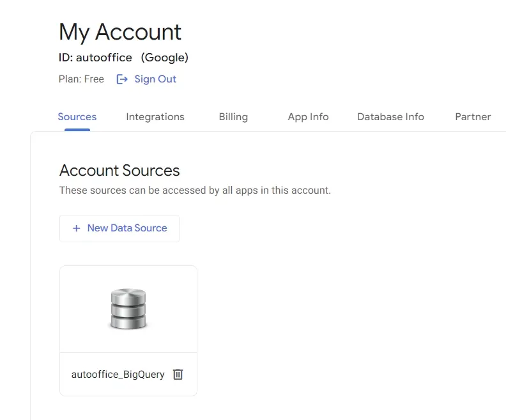Click the My Account heading
Screen dimensions: 506x420
click(120, 32)
